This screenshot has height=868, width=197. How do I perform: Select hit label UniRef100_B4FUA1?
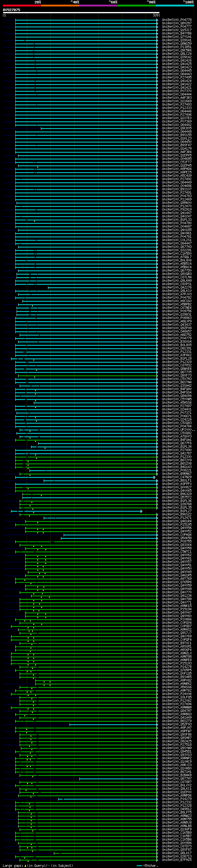coord(176,440)
